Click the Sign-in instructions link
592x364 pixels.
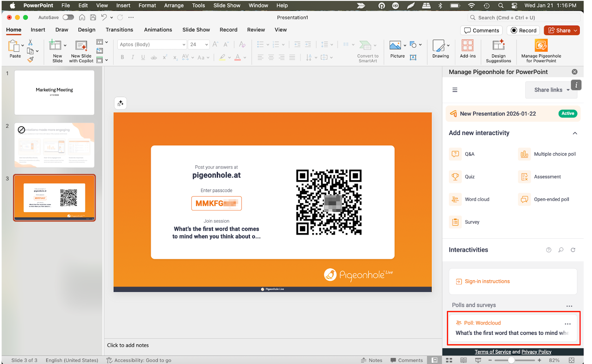(x=487, y=282)
